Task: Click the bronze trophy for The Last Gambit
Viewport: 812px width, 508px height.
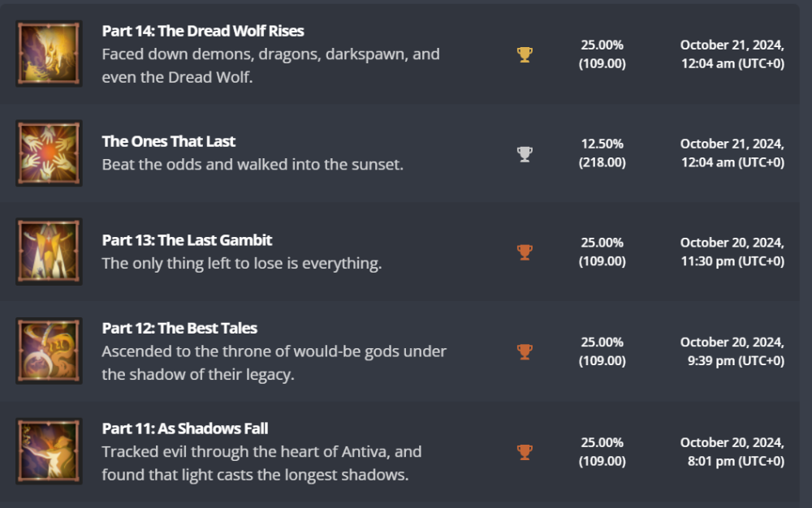Action: click(x=525, y=252)
